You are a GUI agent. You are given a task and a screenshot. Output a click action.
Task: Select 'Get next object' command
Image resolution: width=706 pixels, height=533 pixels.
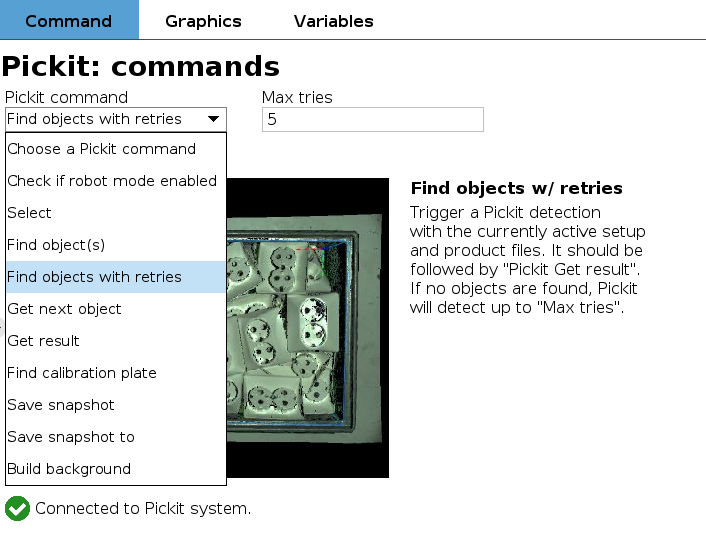(x=64, y=309)
